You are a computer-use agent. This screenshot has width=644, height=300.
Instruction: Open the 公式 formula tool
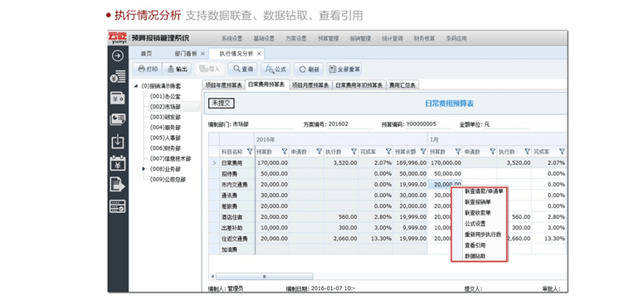point(276,69)
